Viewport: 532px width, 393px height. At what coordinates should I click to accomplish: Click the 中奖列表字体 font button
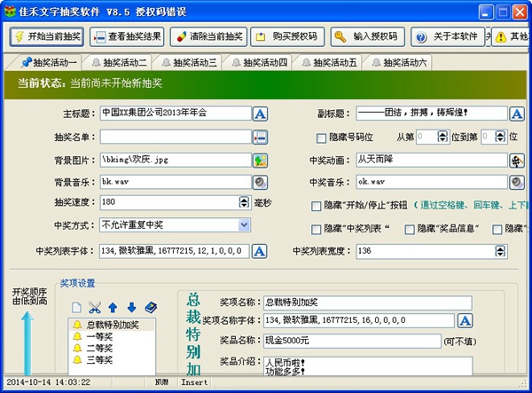click(x=261, y=252)
